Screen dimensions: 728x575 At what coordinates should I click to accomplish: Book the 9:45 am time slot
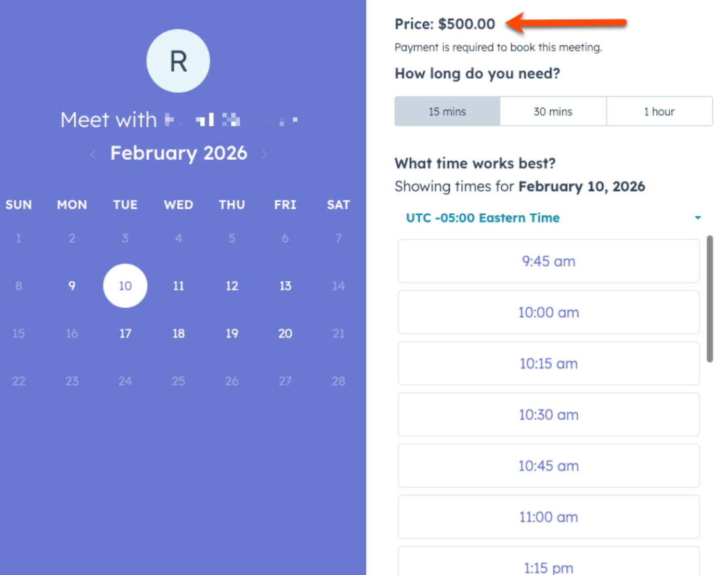549,261
